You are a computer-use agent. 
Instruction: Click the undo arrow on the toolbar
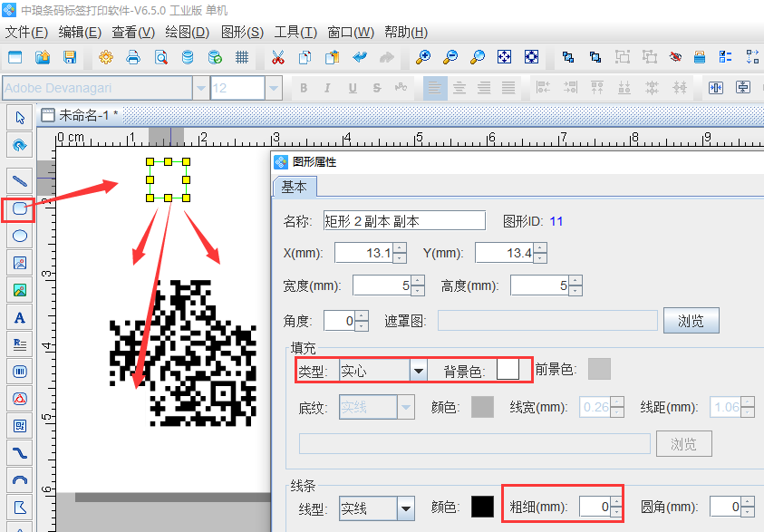click(357, 56)
